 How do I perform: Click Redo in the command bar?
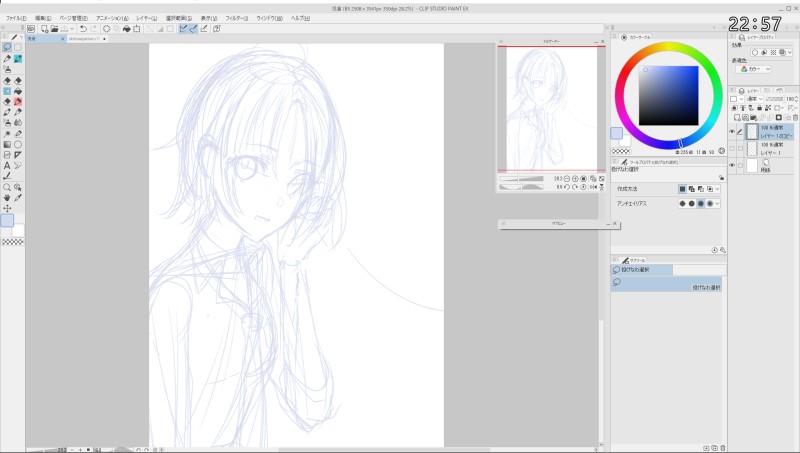pos(93,29)
